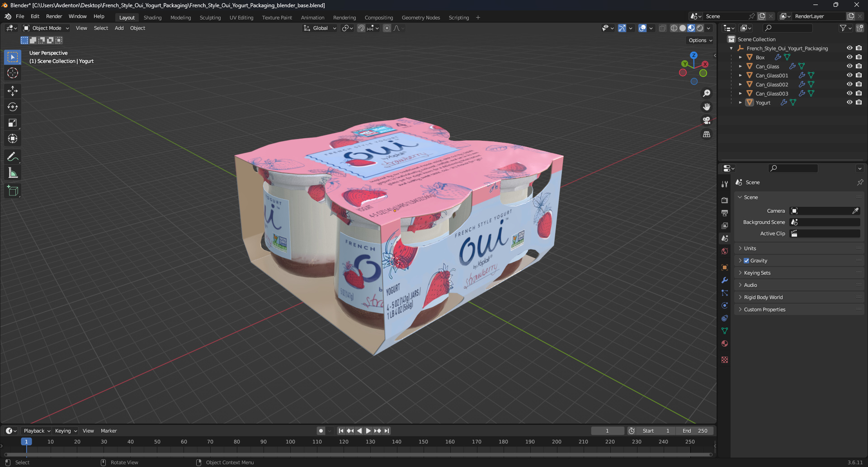Play the animation forward
Viewport: 868px width, 467px height.
[x=368, y=431]
